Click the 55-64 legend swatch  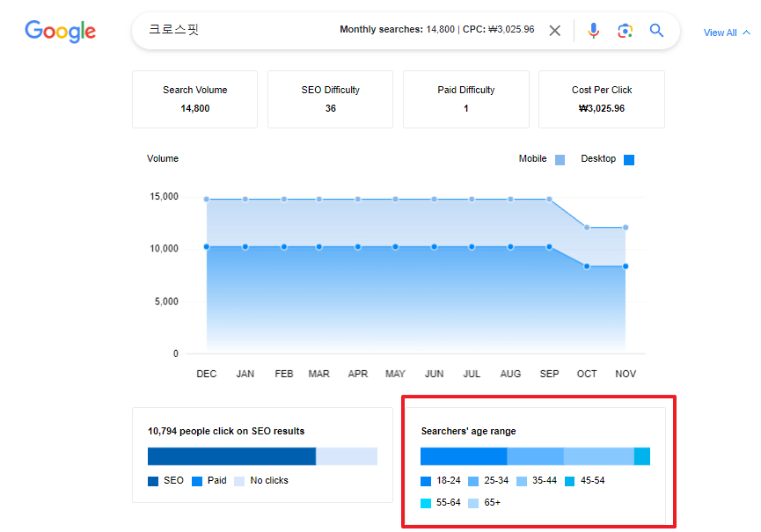pyautogui.click(x=426, y=503)
